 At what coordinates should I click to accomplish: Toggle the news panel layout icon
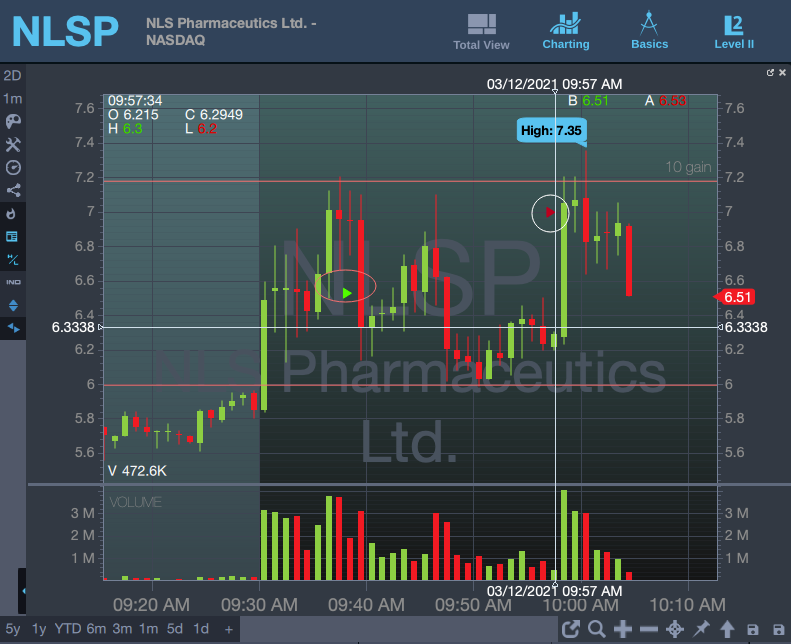click(x=12, y=237)
